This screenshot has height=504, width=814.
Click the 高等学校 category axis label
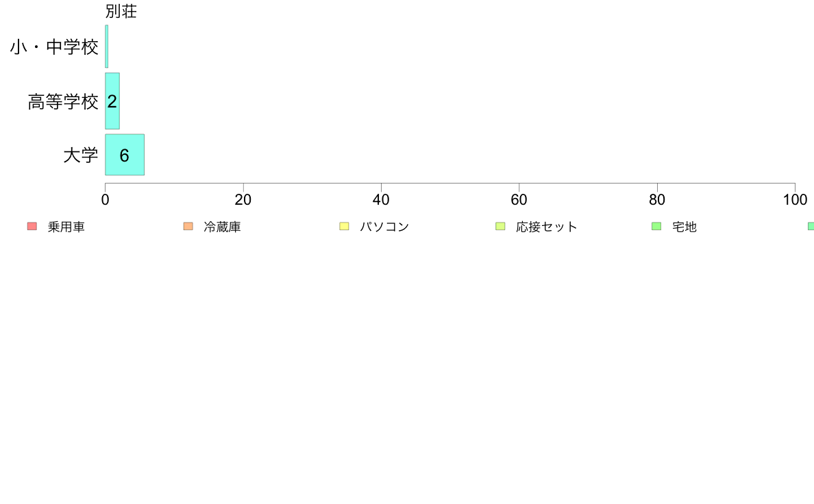coord(63,102)
